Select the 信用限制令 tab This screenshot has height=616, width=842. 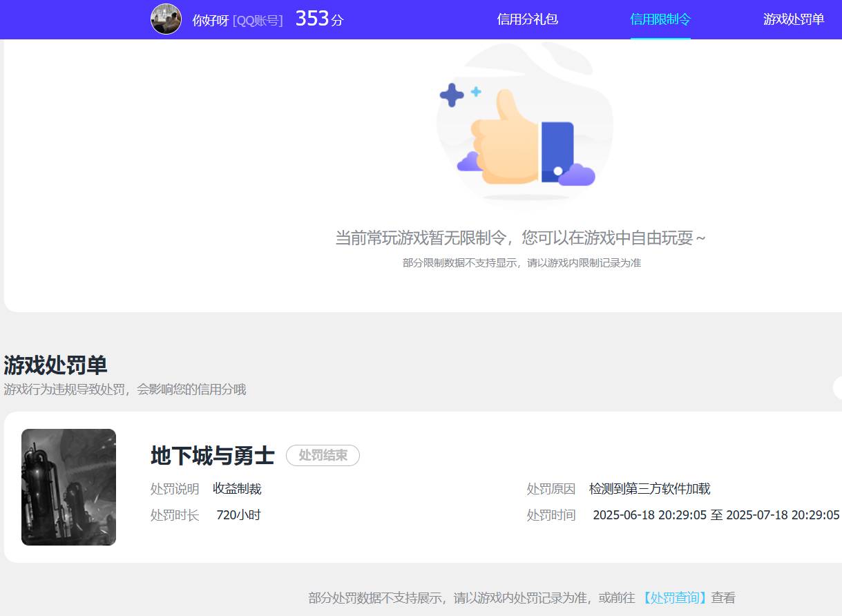coord(660,20)
